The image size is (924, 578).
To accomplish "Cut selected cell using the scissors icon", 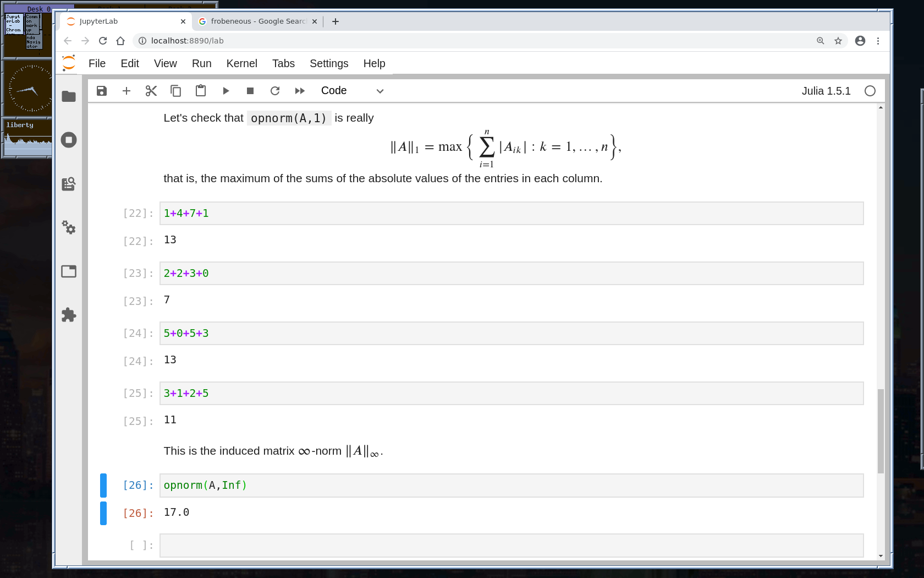I will pyautogui.click(x=151, y=91).
